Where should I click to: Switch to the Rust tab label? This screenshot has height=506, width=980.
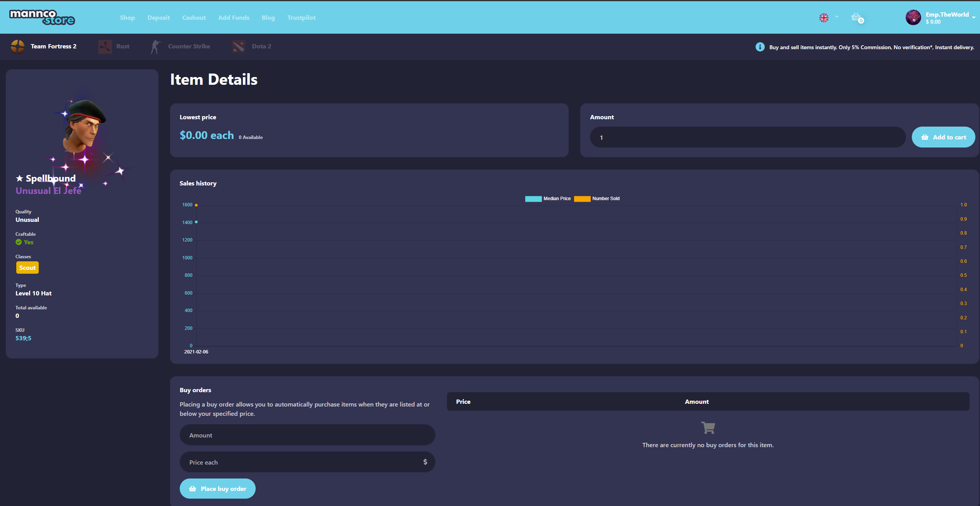(123, 46)
